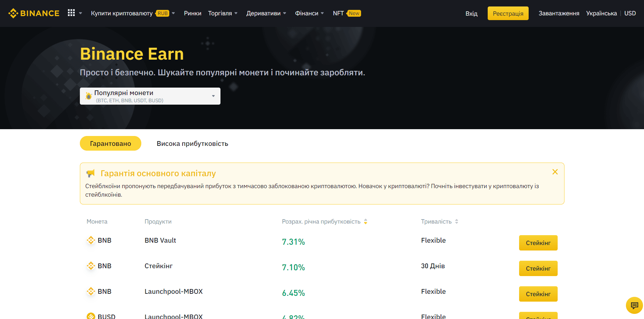The width and height of the screenshot is (644, 319).
Task: Click BNB icon in BNB Launchpool-MBOX row
Action: click(91, 291)
